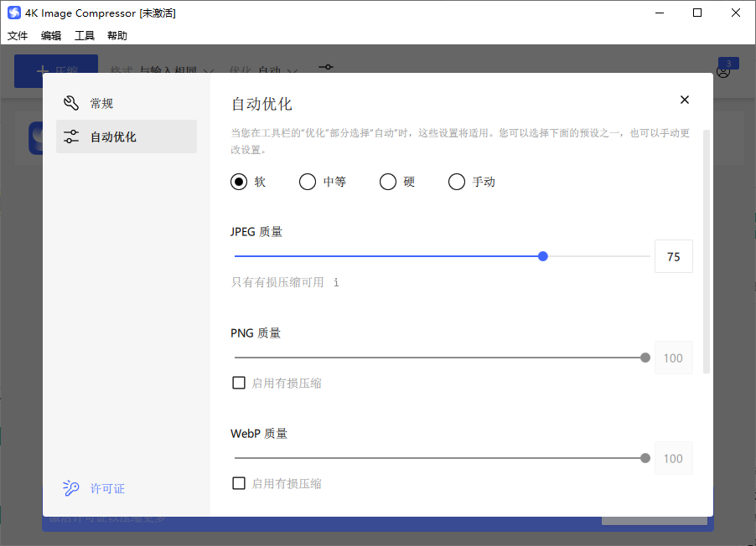The width and height of the screenshot is (756, 546).
Task: Open the 格式 dropdown in main toolbar
Action: [162, 70]
